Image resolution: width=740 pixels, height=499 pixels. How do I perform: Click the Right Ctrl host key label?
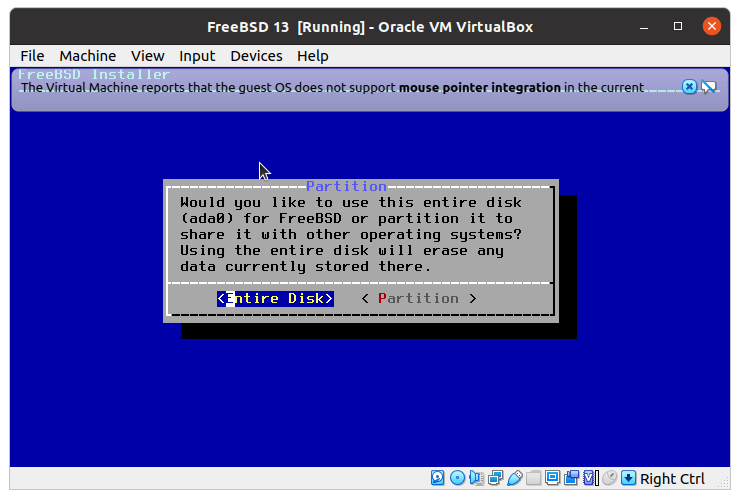pyautogui.click(x=672, y=479)
